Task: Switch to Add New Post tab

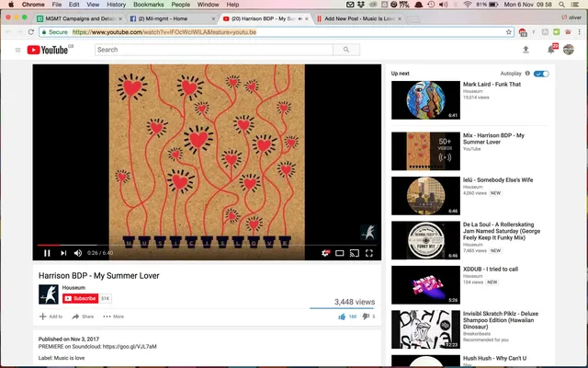Action: click(x=358, y=18)
